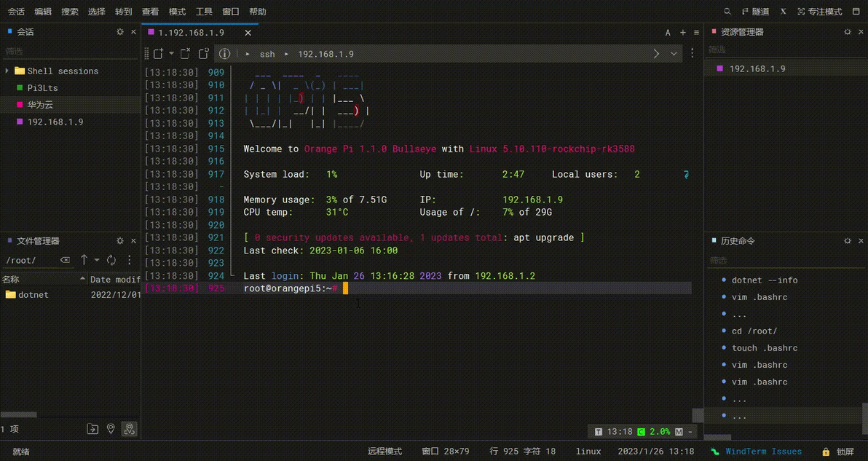Image resolution: width=868 pixels, height=461 pixels.
Task: Click the new session icon in the terminal toolbar
Action: pos(157,54)
